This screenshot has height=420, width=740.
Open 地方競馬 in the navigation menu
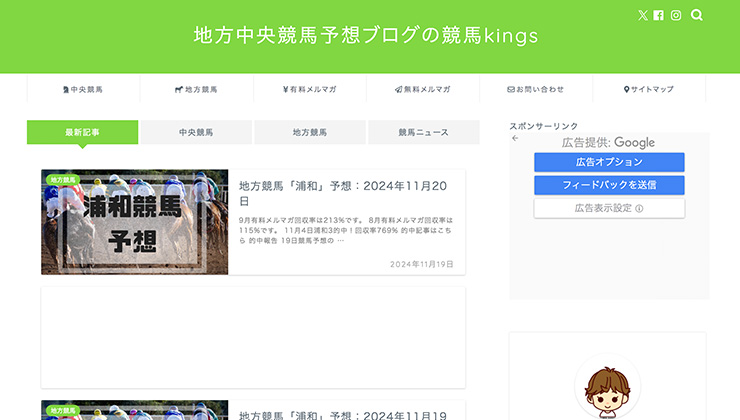click(x=196, y=89)
